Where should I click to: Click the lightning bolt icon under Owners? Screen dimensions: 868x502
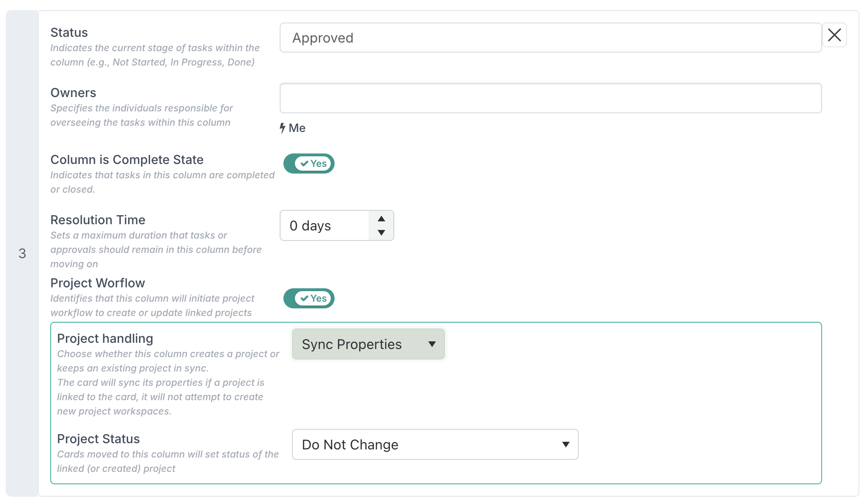[282, 128]
